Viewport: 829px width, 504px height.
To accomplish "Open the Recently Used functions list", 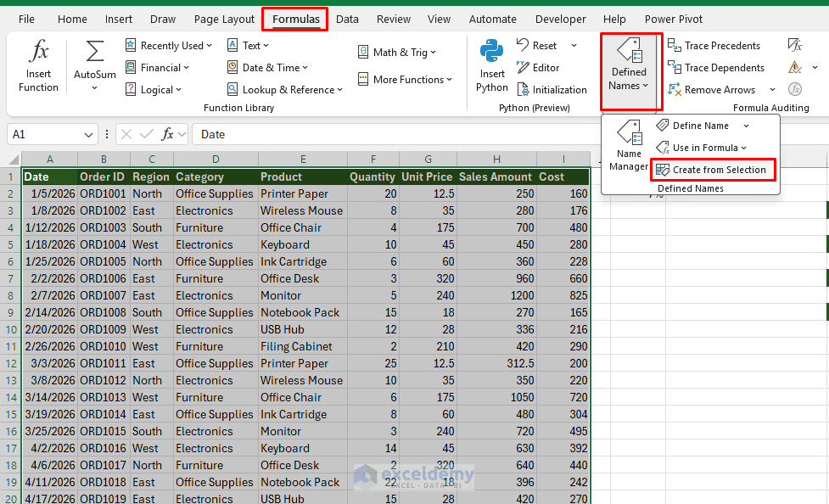I will pyautogui.click(x=169, y=46).
